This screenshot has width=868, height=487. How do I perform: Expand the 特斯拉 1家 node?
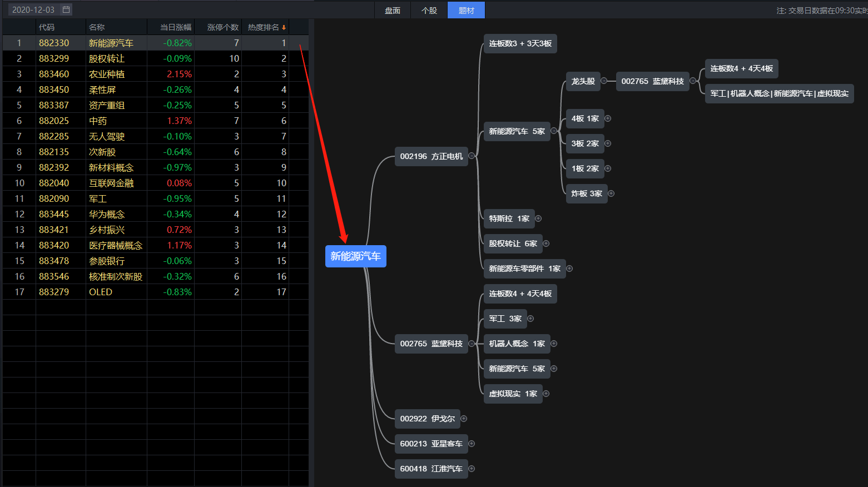tap(538, 218)
